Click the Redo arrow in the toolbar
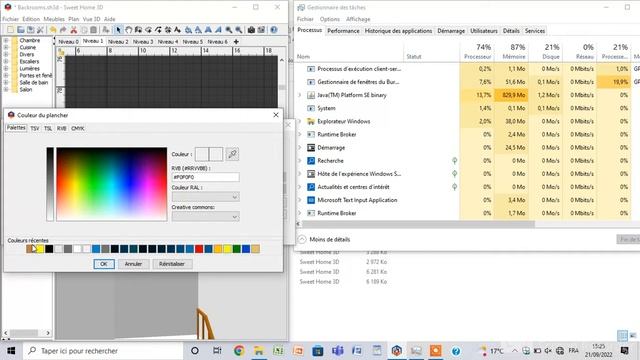640x360 pixels. 63,30
